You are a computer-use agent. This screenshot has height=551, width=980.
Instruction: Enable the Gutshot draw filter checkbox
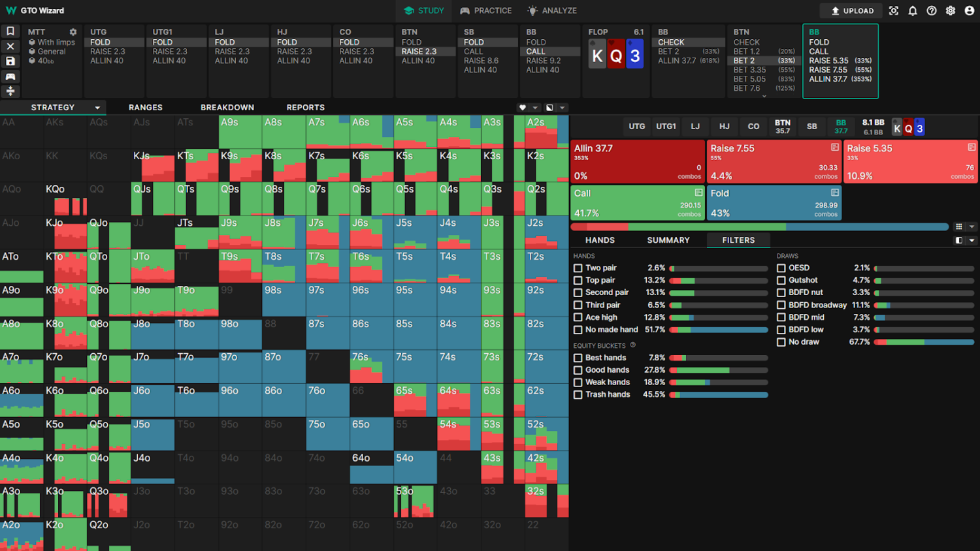click(x=781, y=280)
